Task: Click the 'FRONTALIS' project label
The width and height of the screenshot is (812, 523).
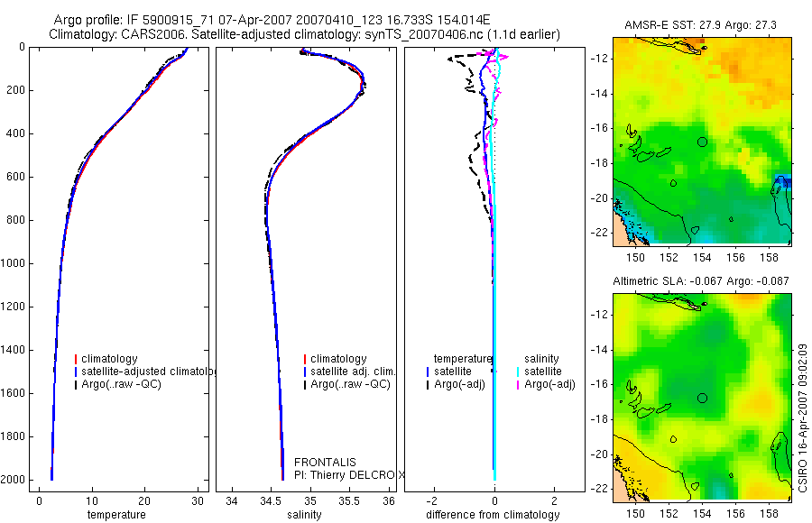Action: 325,463
